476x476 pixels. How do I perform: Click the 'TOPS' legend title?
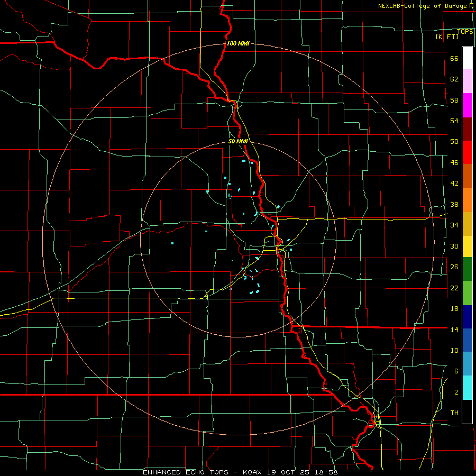coord(465,32)
